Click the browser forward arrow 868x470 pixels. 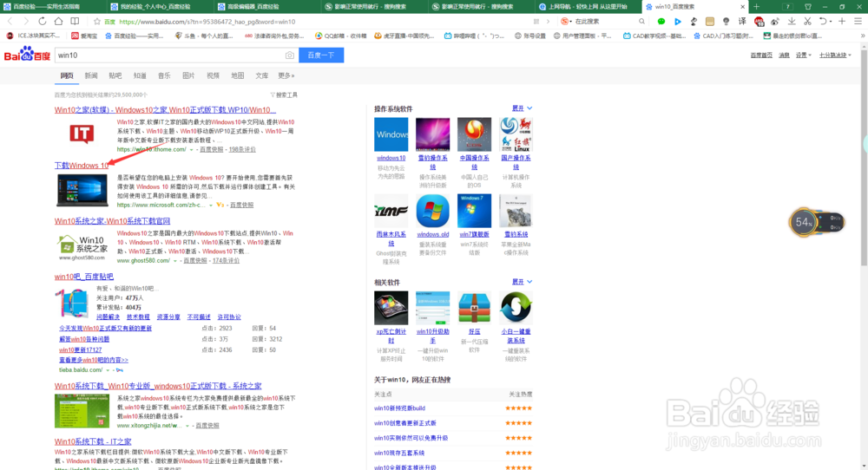(25, 21)
